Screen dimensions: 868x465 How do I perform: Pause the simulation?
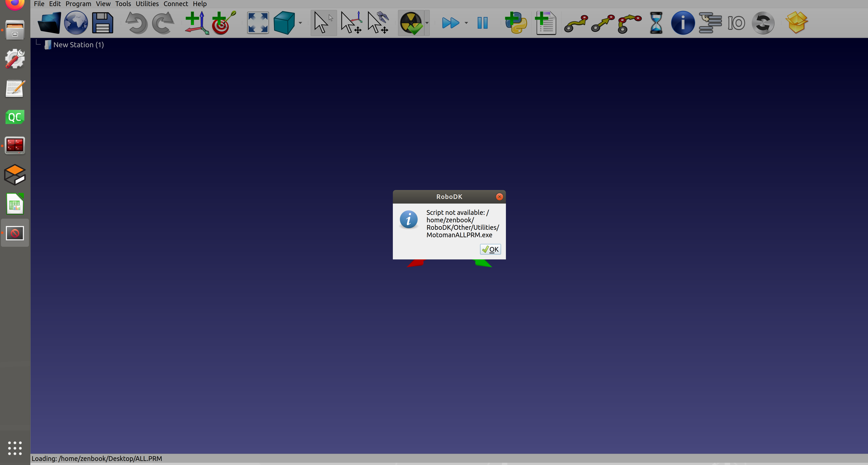point(482,23)
